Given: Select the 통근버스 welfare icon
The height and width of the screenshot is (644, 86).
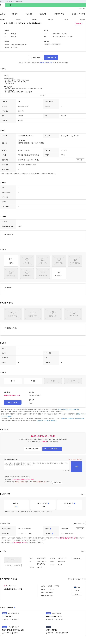Looking at the screenshot, I should pyautogui.click(x=11, y=261).
